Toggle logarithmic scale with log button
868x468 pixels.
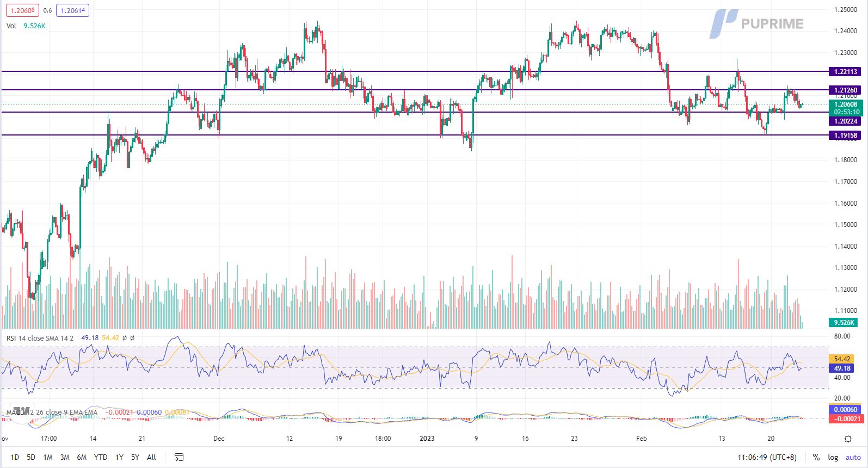[833, 457]
